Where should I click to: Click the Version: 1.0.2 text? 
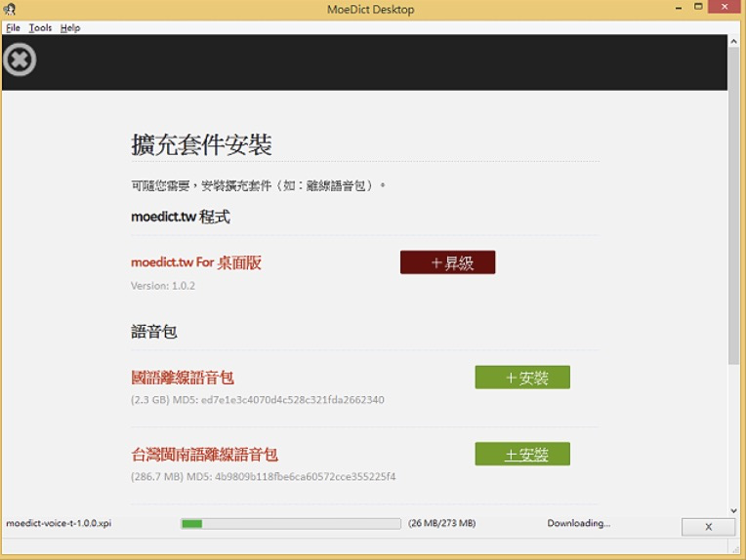[x=163, y=286]
